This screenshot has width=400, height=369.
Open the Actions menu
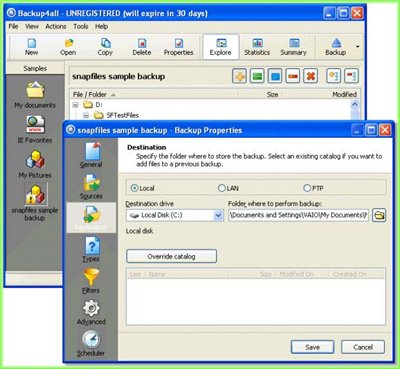(56, 26)
